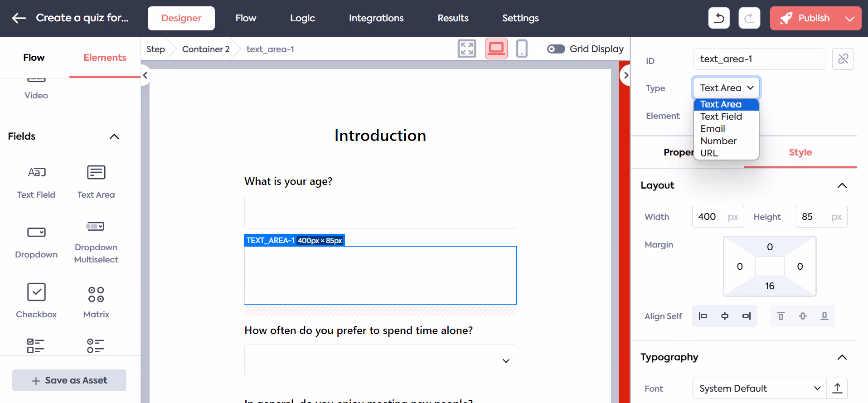Image resolution: width=868 pixels, height=403 pixels.
Task: Select desktop device preview
Action: pyautogui.click(x=496, y=49)
